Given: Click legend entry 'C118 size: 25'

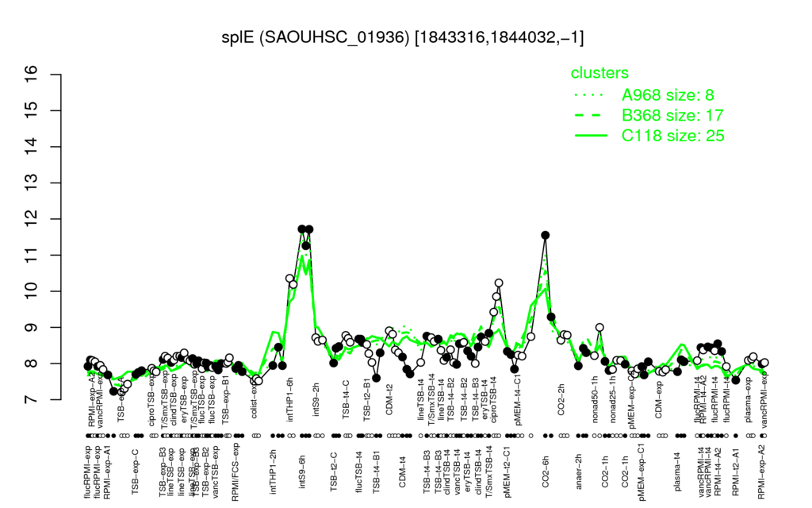Looking at the screenshot, I should coord(672,135).
